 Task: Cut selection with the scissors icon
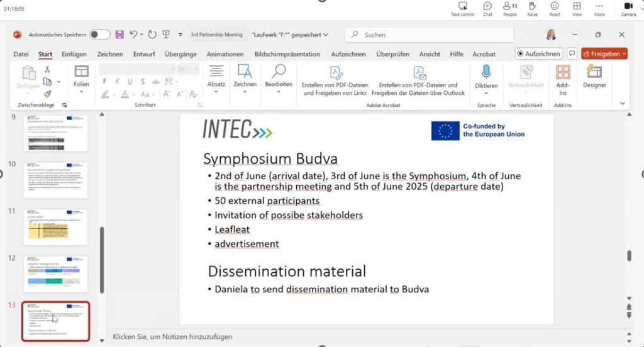(47, 69)
